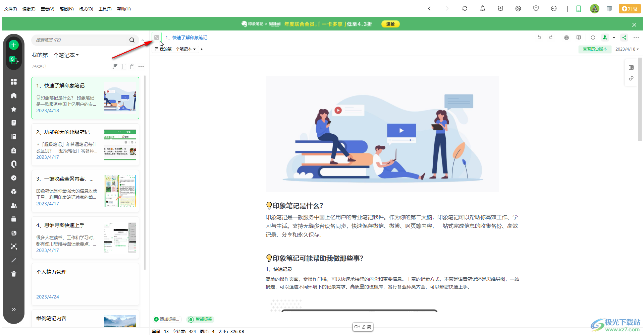Screen dimensions: 644x335
Task: Click the 速抢 promo button
Action: [x=390, y=24]
